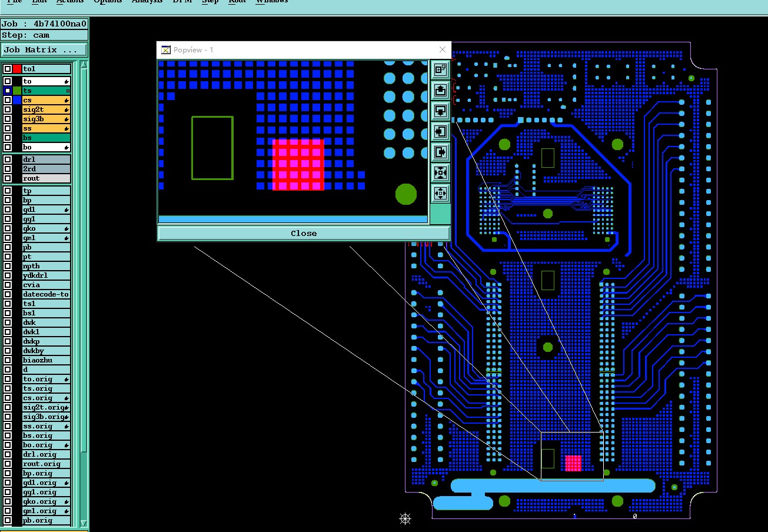Pan the Popview down with the down-arrow icon
This screenshot has width=768, height=532.
point(440,111)
